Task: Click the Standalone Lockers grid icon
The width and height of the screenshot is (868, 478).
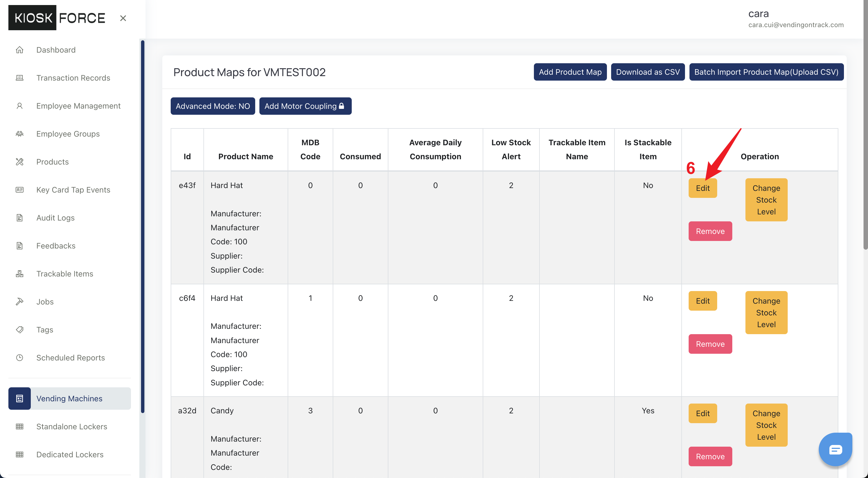Action: click(x=20, y=427)
